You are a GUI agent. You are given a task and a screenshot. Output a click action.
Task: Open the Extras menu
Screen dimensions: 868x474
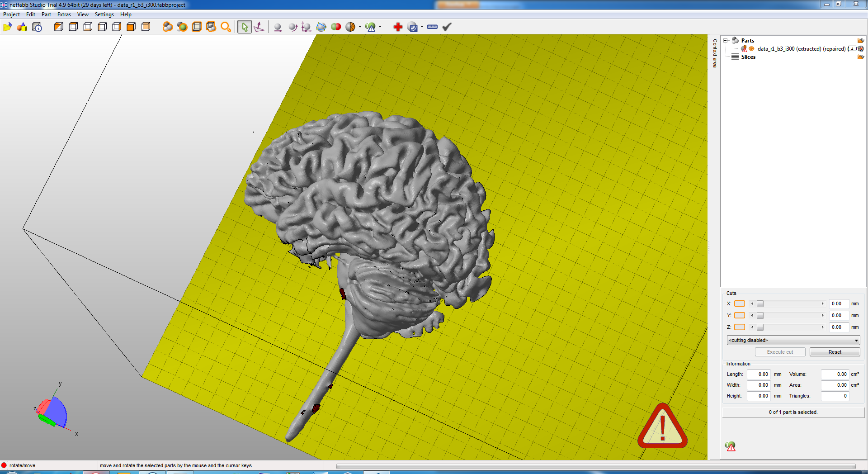pyautogui.click(x=64, y=14)
